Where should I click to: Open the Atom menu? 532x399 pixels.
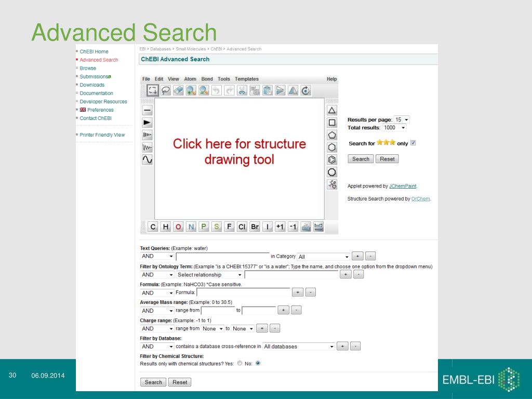(190, 79)
